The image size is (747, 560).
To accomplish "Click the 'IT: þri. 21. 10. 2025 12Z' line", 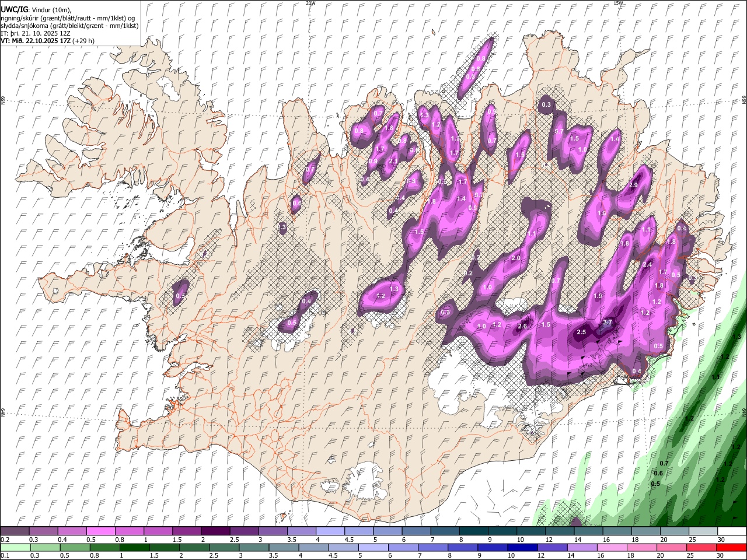I will [36, 33].
